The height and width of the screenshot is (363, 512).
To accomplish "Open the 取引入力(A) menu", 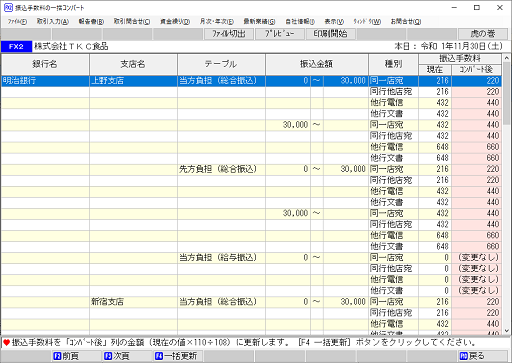I will click(53, 22).
